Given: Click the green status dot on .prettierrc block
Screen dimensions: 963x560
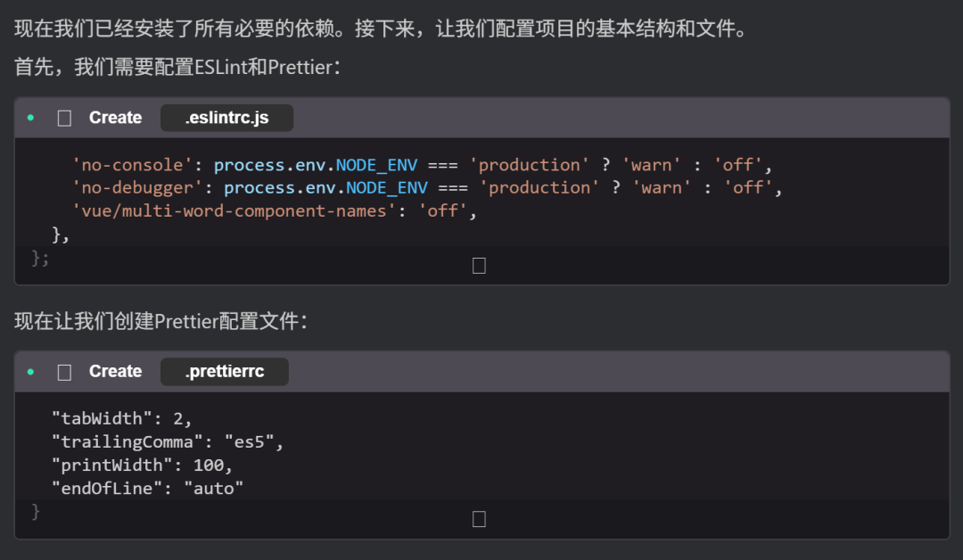Looking at the screenshot, I should click(30, 372).
